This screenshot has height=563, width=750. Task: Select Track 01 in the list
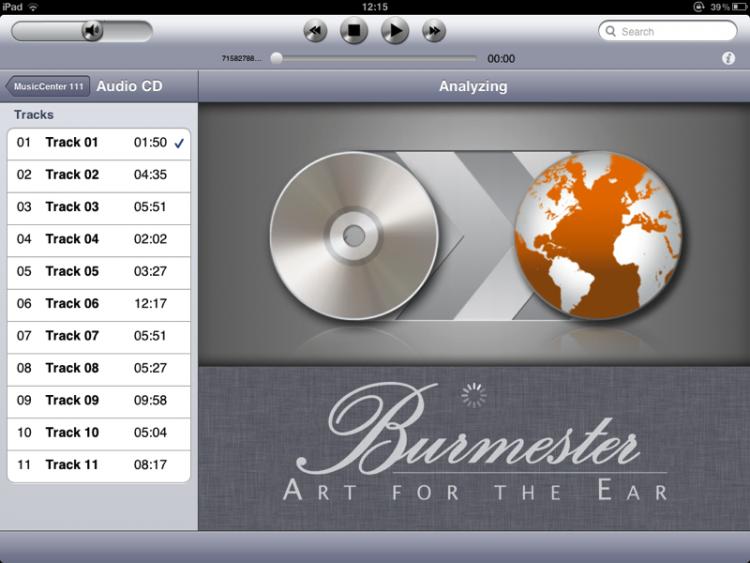coord(99,143)
